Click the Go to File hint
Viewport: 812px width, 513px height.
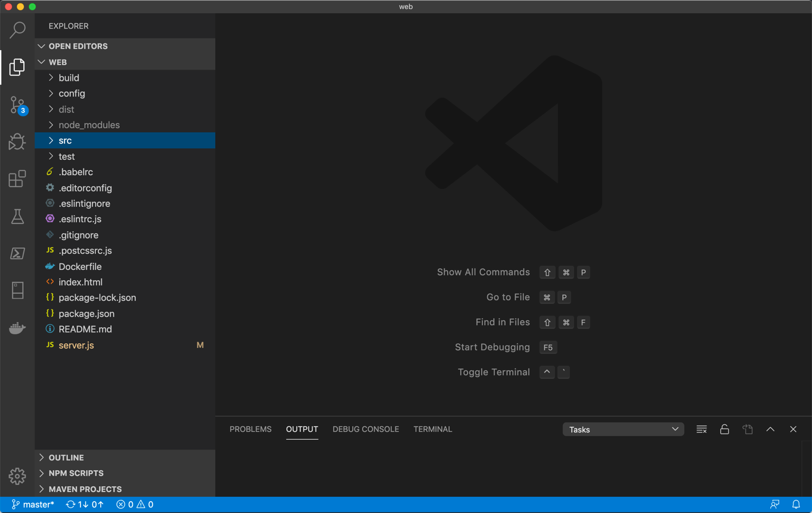508,297
